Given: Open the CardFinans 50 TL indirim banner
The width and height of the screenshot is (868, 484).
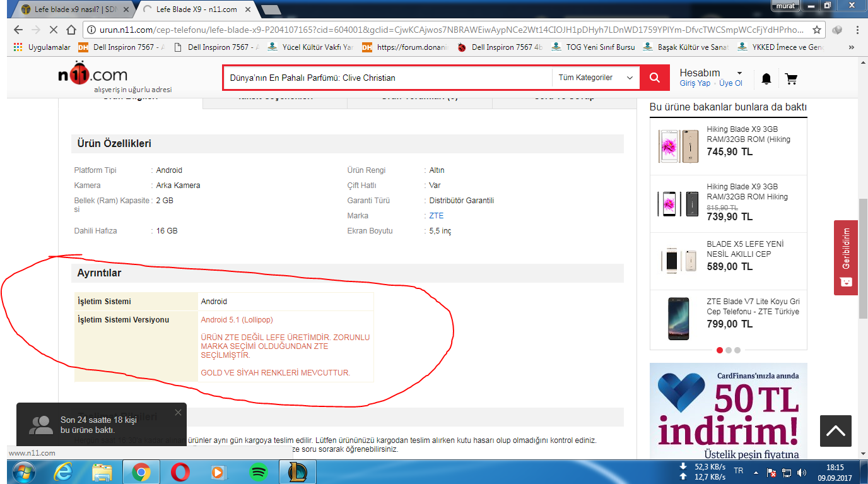Looking at the screenshot, I should click(729, 411).
